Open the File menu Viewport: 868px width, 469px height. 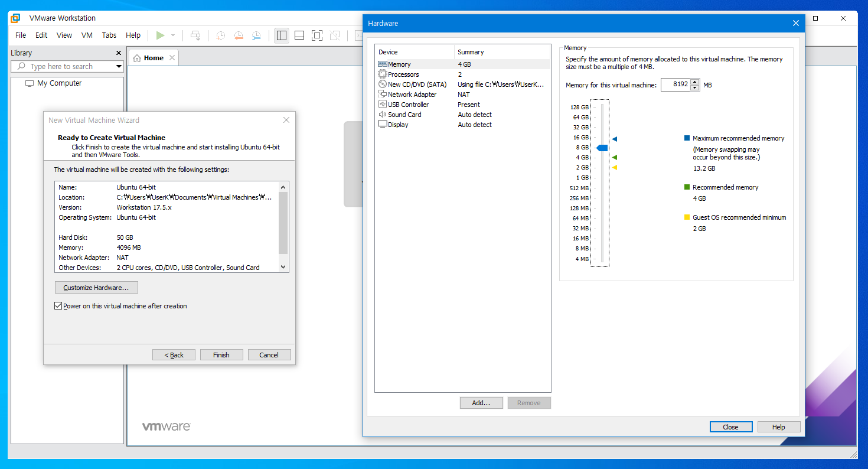[x=21, y=35]
